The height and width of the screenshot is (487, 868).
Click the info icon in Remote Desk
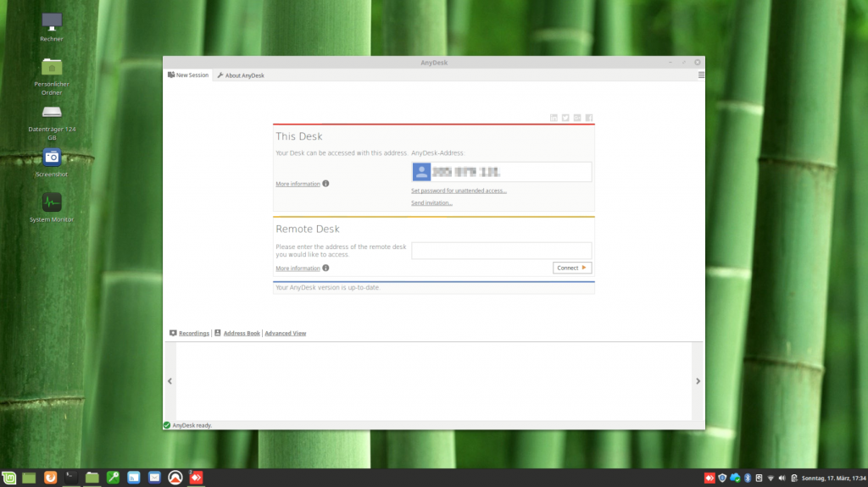(x=325, y=268)
